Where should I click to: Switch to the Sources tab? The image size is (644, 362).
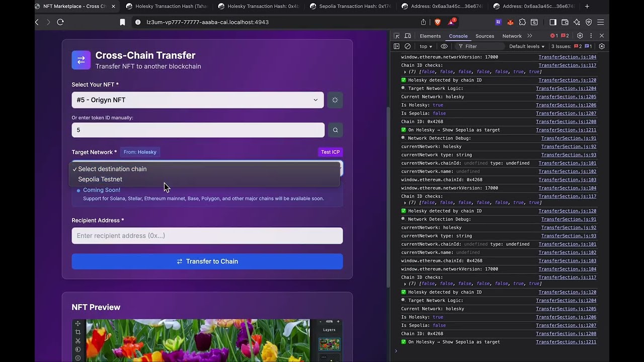[485, 36]
